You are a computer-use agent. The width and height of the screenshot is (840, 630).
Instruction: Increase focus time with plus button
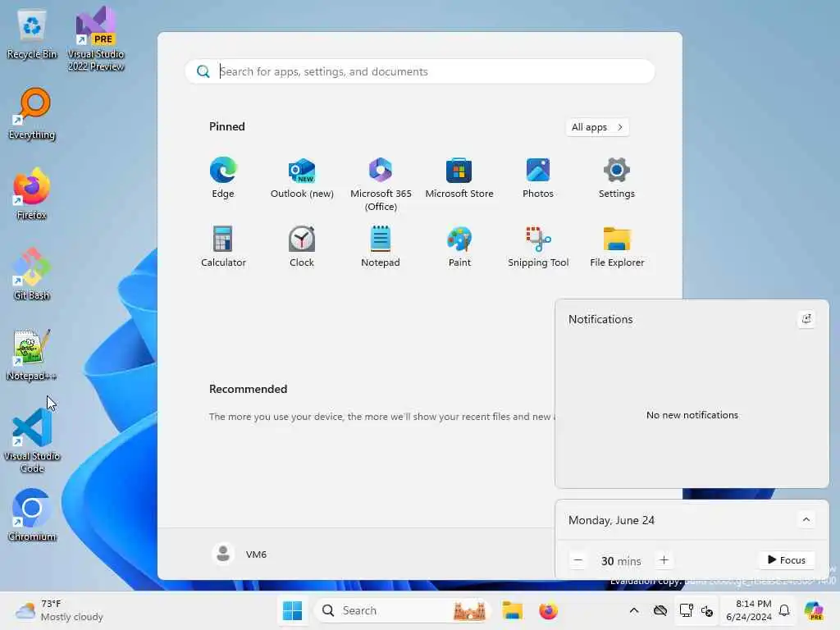[664, 560]
